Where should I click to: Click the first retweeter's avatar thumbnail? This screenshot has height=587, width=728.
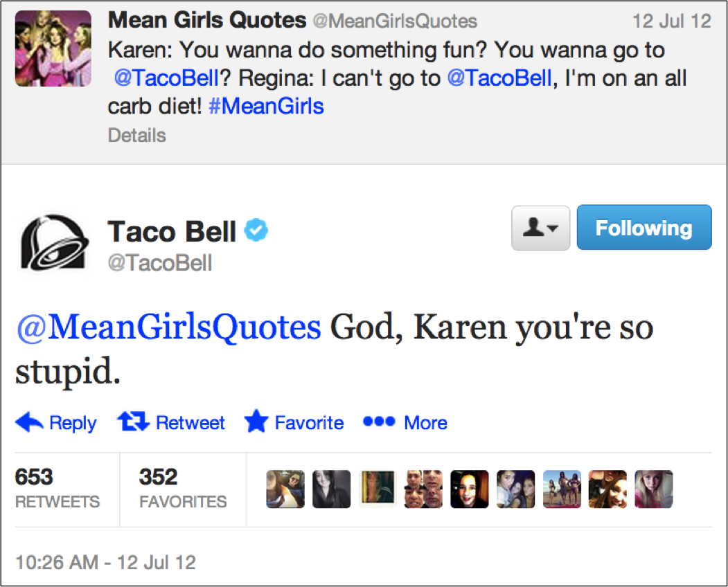click(x=285, y=489)
